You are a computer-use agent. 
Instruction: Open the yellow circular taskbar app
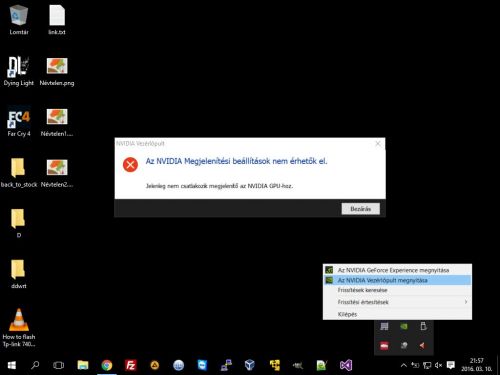pos(155,366)
